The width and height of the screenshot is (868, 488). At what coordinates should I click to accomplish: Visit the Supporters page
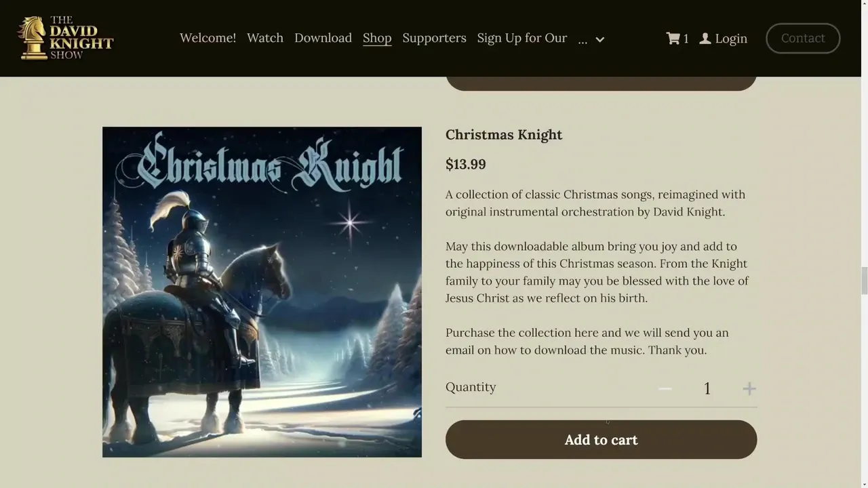point(434,38)
